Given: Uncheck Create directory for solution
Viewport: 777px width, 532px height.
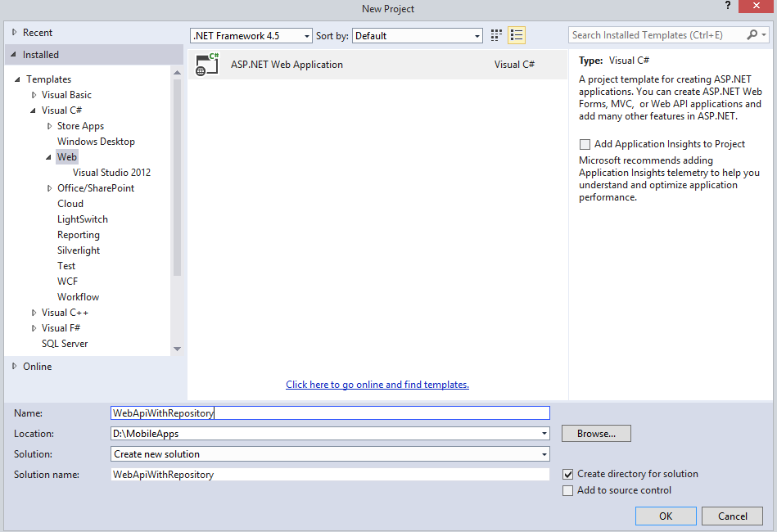Looking at the screenshot, I should (x=568, y=474).
